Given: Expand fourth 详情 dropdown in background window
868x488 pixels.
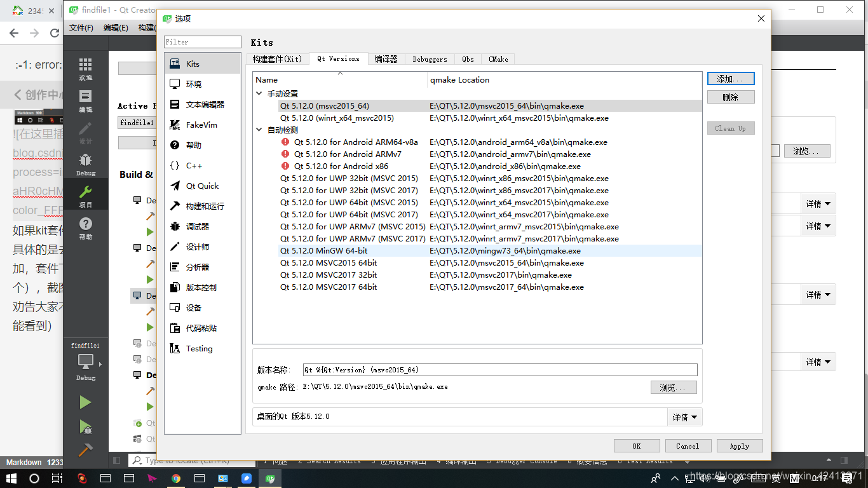Looking at the screenshot, I should pyautogui.click(x=818, y=362).
